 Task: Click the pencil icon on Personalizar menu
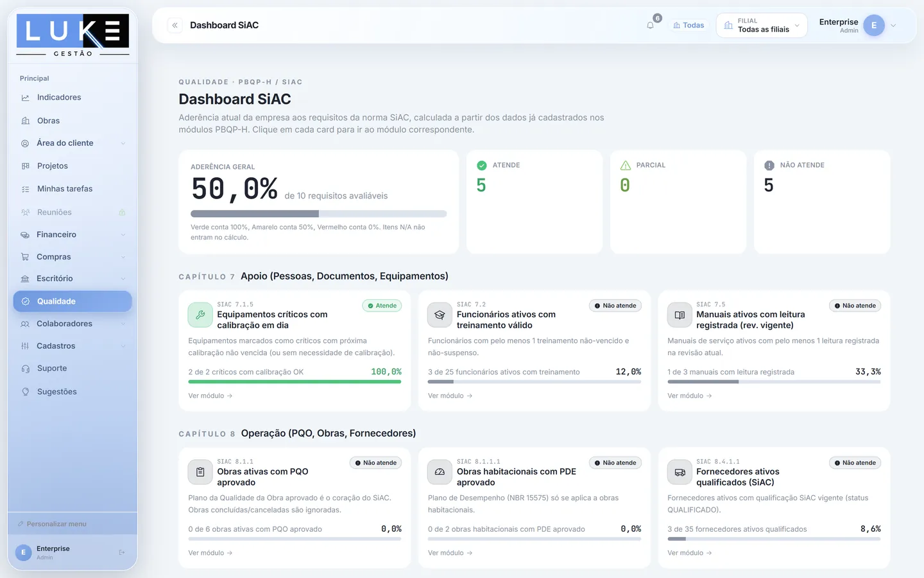tap(21, 524)
